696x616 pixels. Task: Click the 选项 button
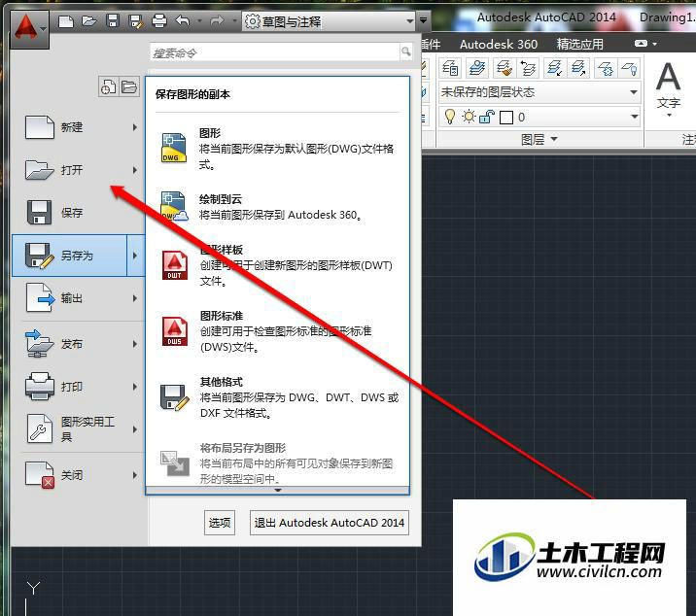(x=220, y=523)
